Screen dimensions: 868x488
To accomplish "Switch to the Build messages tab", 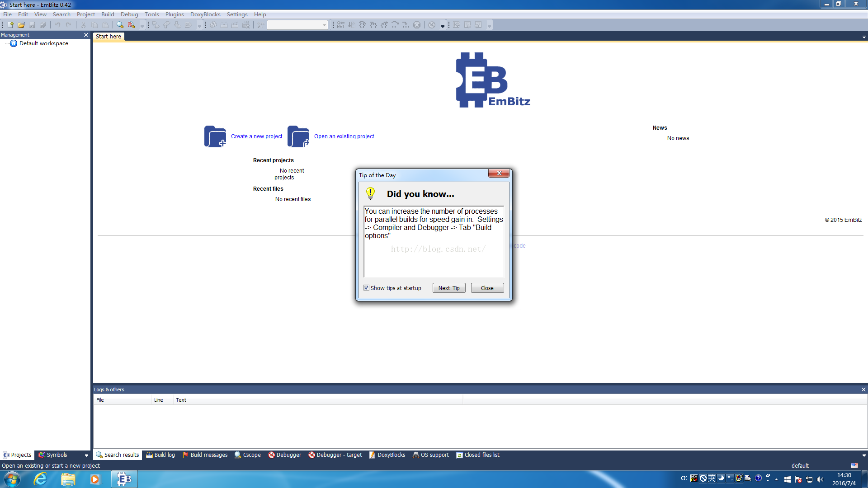I will click(x=205, y=455).
